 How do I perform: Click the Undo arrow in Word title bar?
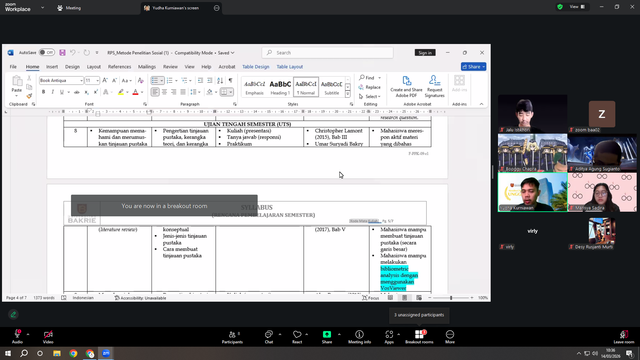[73, 53]
